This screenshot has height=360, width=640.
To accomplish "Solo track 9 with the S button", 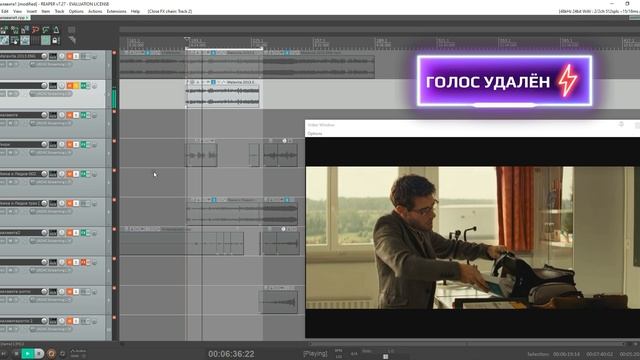I will coord(76,291).
